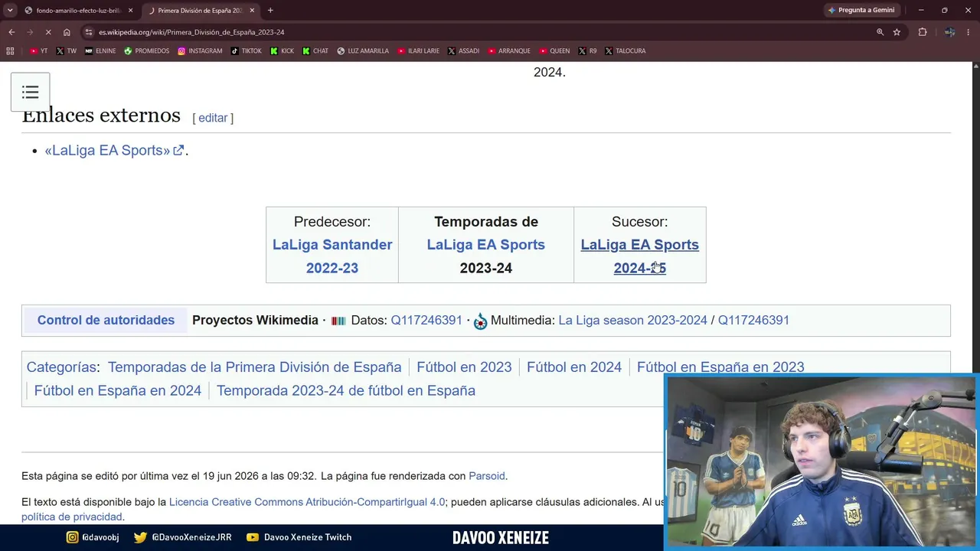Close the Primera División de España tab
980x551 pixels.
coord(252,11)
